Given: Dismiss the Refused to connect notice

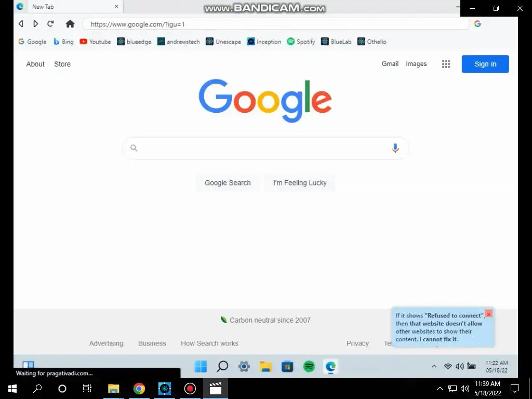Looking at the screenshot, I should [488, 314].
